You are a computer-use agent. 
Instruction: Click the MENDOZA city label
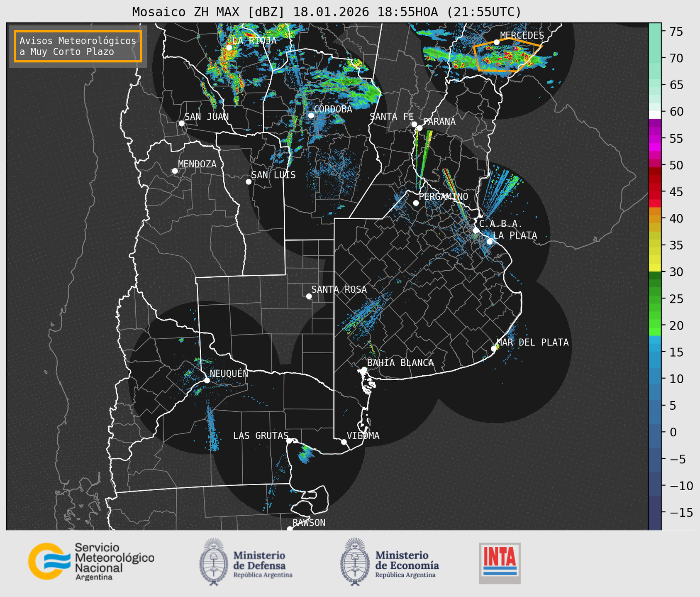(x=197, y=164)
